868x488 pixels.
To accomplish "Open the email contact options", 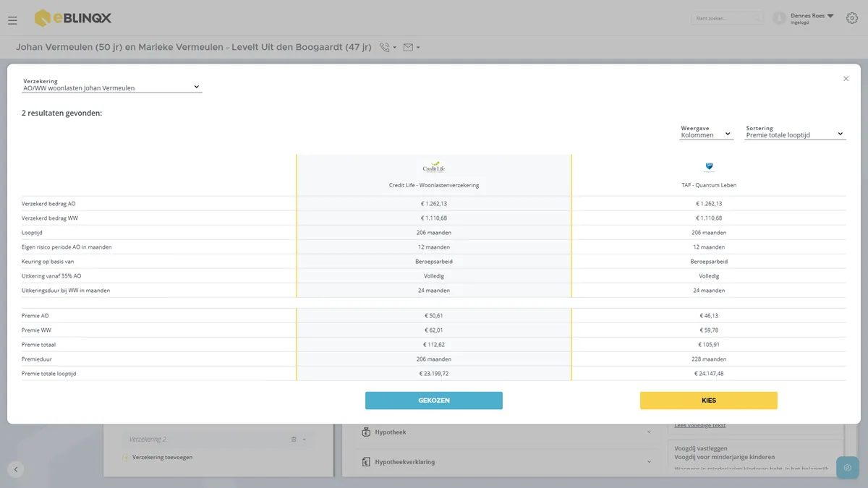I will [412, 48].
